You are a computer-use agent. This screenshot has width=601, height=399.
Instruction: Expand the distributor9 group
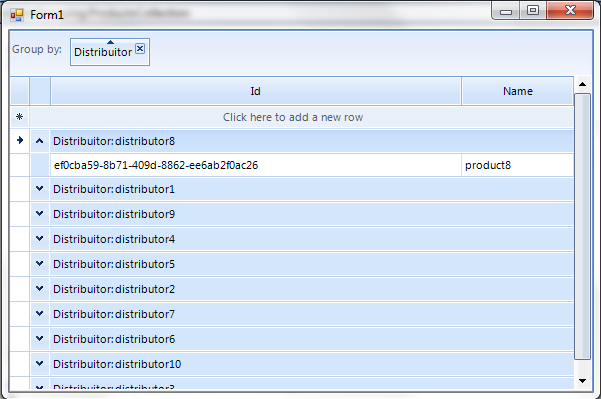pyautogui.click(x=39, y=213)
